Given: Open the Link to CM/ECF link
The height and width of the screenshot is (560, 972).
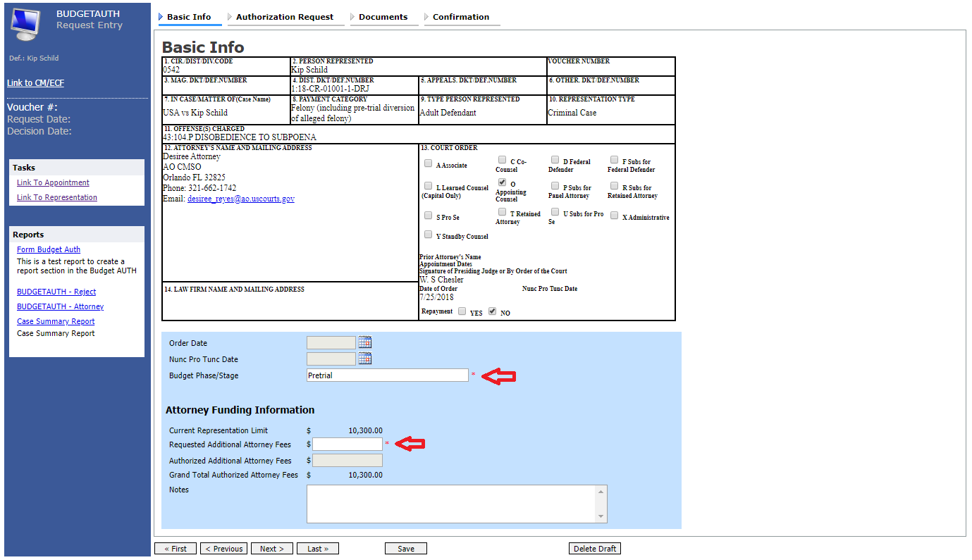Looking at the screenshot, I should 35,83.
